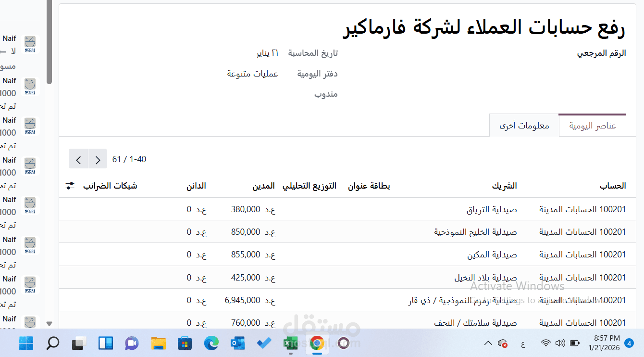Open Task View on taskbar
Image resolution: width=644 pixels, height=357 pixels.
coord(78,344)
